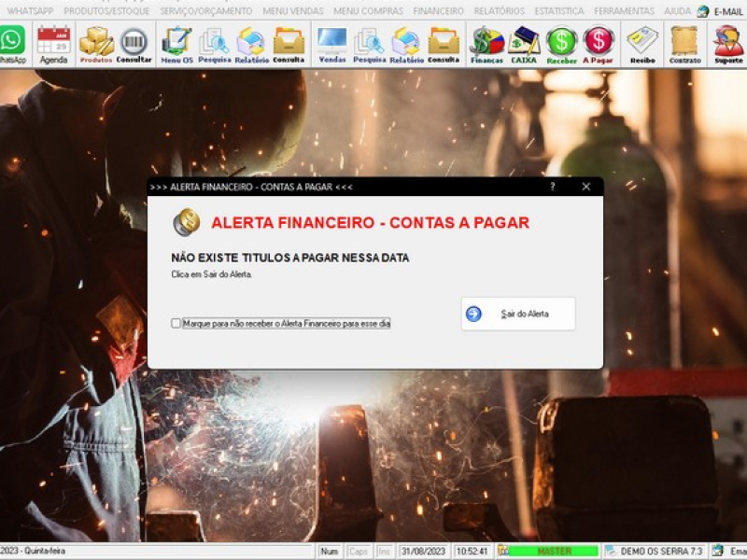Click the date 31/08/2023 in the status bar
The height and width of the screenshot is (560, 747).
424,551
